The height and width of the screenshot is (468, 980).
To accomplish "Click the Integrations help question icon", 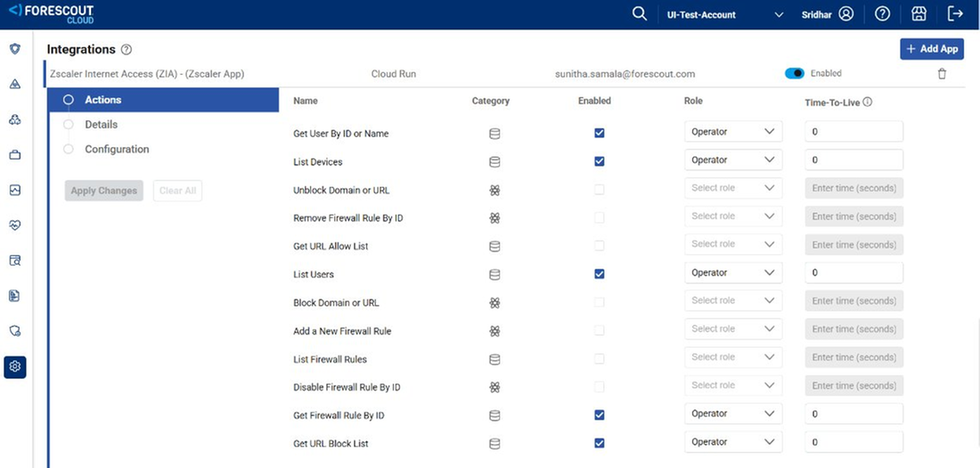I will [x=127, y=49].
